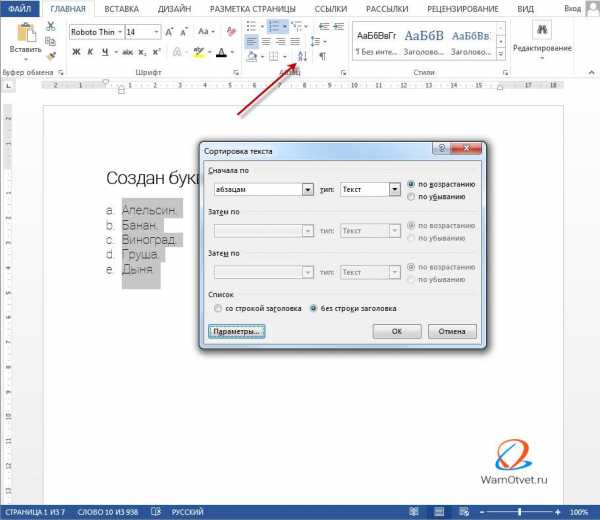Click the Параметры... button in sort dialog
Viewport: 600px width, 520px height.
pos(236,331)
